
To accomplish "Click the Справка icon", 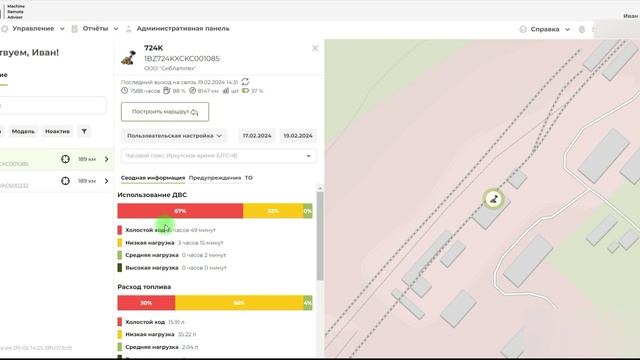I will click(x=523, y=29).
